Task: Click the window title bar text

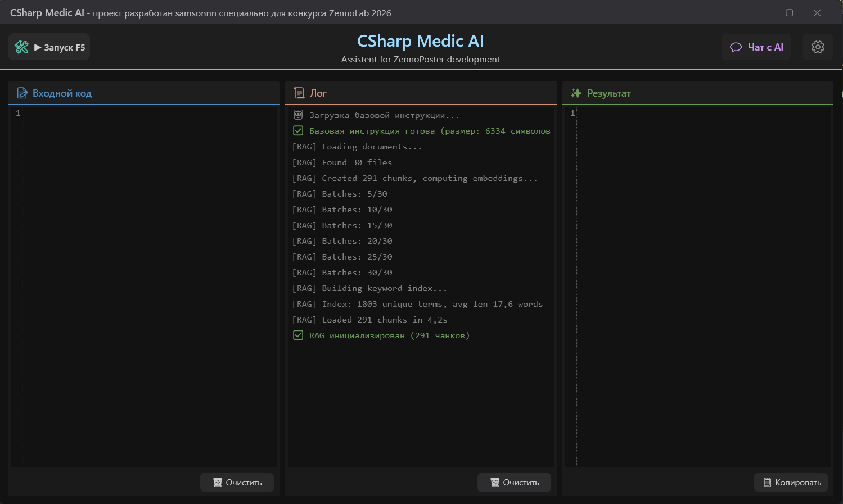Action: point(201,13)
